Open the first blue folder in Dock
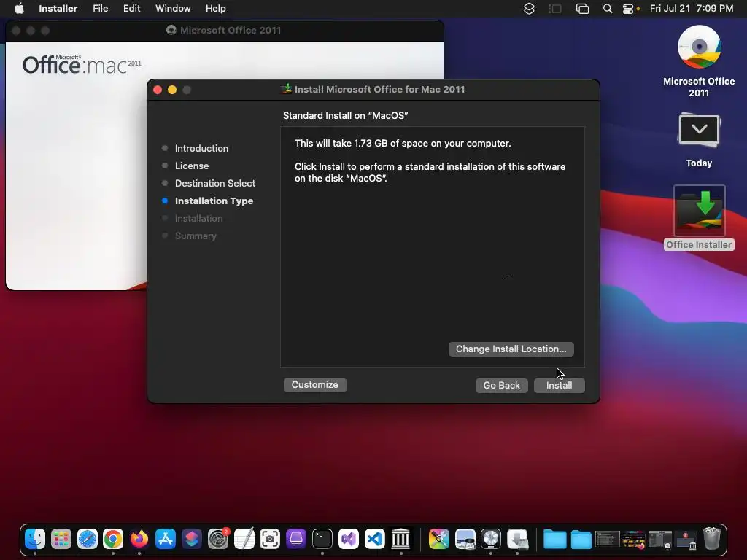 pyautogui.click(x=555, y=540)
